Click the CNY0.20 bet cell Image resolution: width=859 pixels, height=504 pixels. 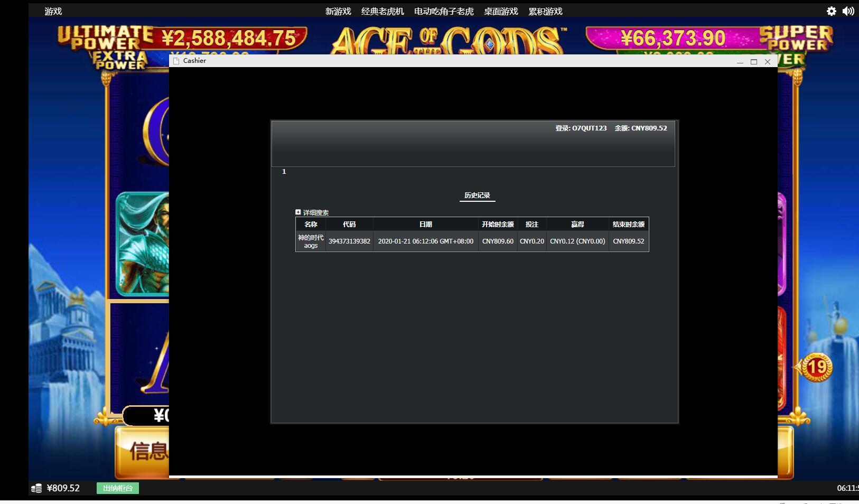click(532, 241)
